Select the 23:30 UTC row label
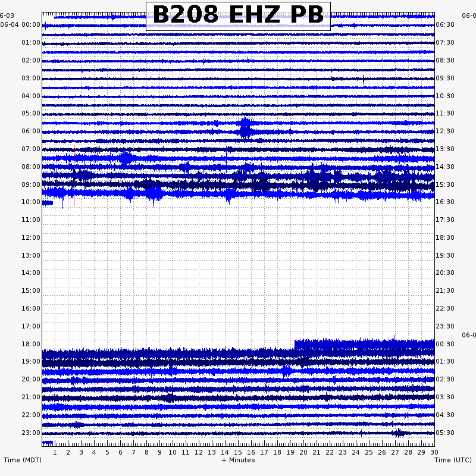476x476 pixels. 445,326
